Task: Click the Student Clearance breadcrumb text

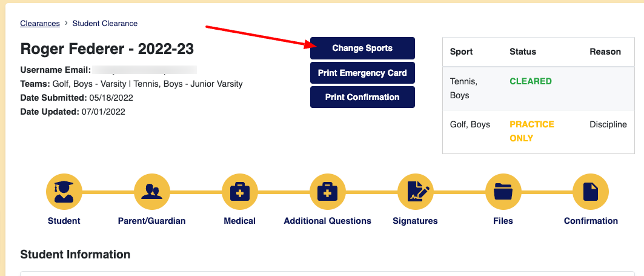Action: pyautogui.click(x=105, y=24)
